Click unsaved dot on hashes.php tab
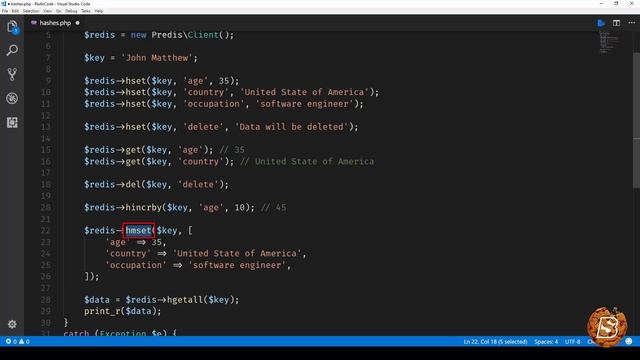This screenshot has width=640, height=360. [x=78, y=23]
